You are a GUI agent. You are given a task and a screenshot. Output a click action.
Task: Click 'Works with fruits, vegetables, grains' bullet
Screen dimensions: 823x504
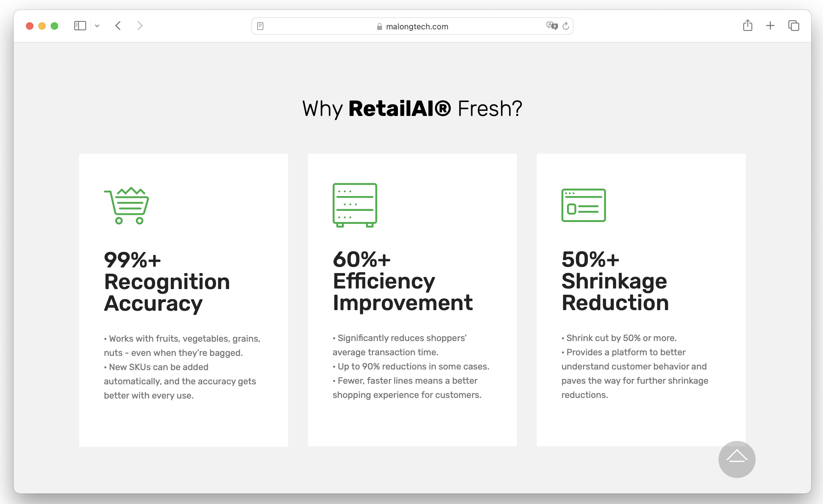182,346
